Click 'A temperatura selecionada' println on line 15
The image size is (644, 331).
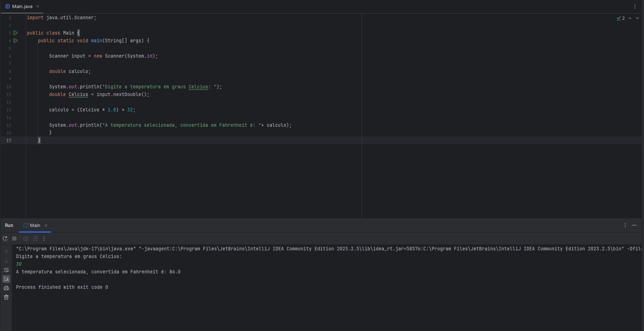click(x=170, y=125)
